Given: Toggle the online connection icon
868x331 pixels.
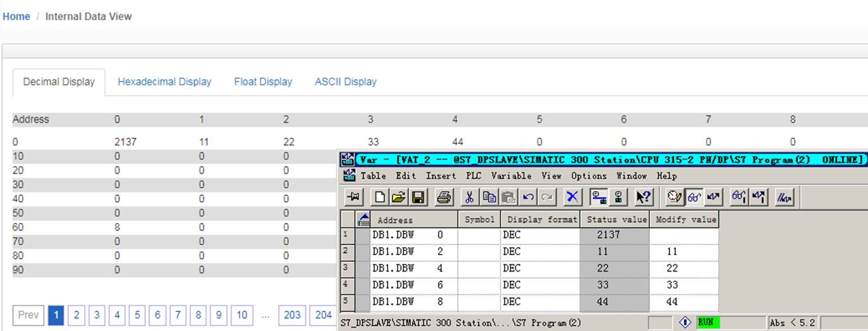Looking at the screenshot, I should click(598, 198).
